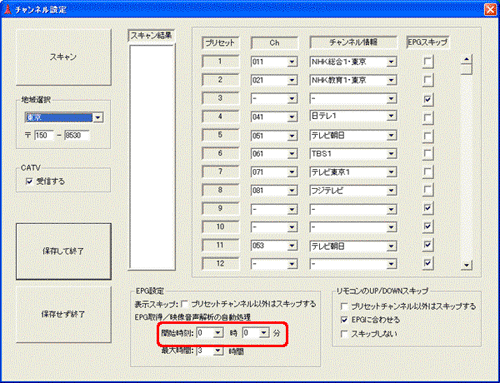Viewport: 500px width, 383px height.
Task: Toggle EPG skip checkbox for preset 5
Action: tap(428, 136)
